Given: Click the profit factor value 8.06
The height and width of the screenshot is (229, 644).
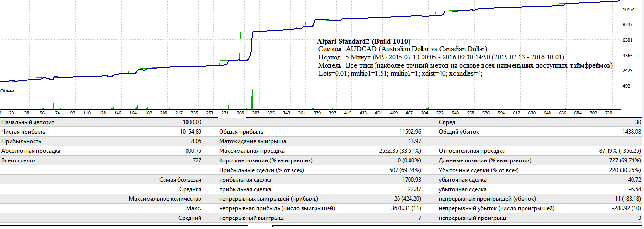Looking at the screenshot, I should tap(196, 141).
